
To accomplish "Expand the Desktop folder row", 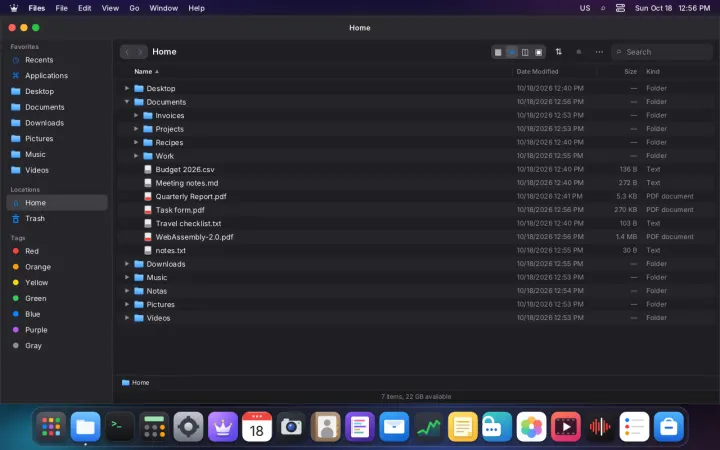I will [127, 88].
